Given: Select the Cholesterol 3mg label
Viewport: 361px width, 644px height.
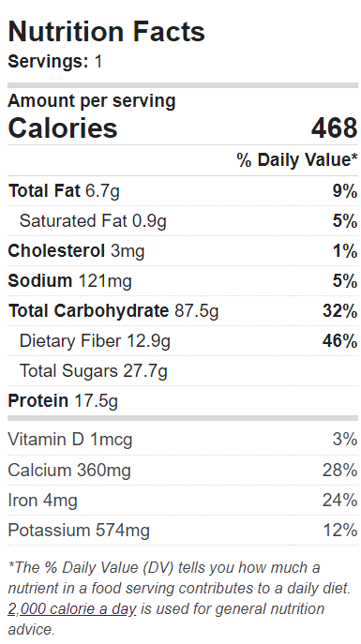Looking at the screenshot, I should pyautogui.click(x=76, y=251).
